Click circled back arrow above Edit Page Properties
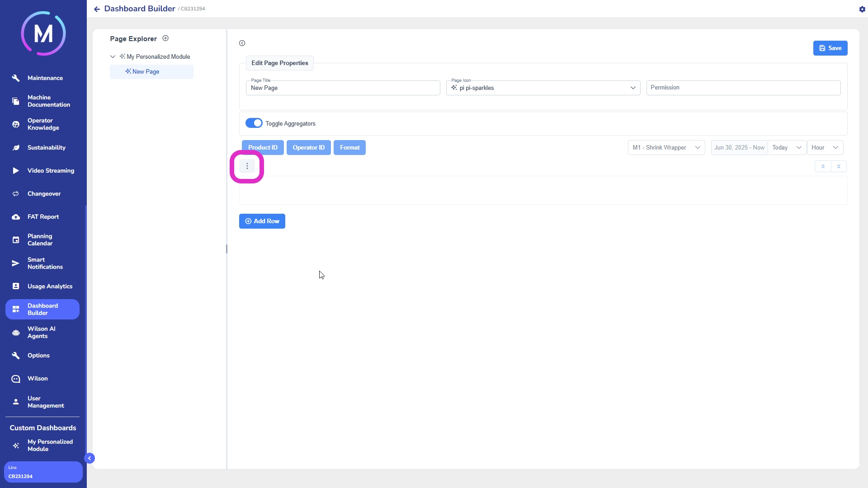Viewport: 868px width, 488px height. (242, 43)
